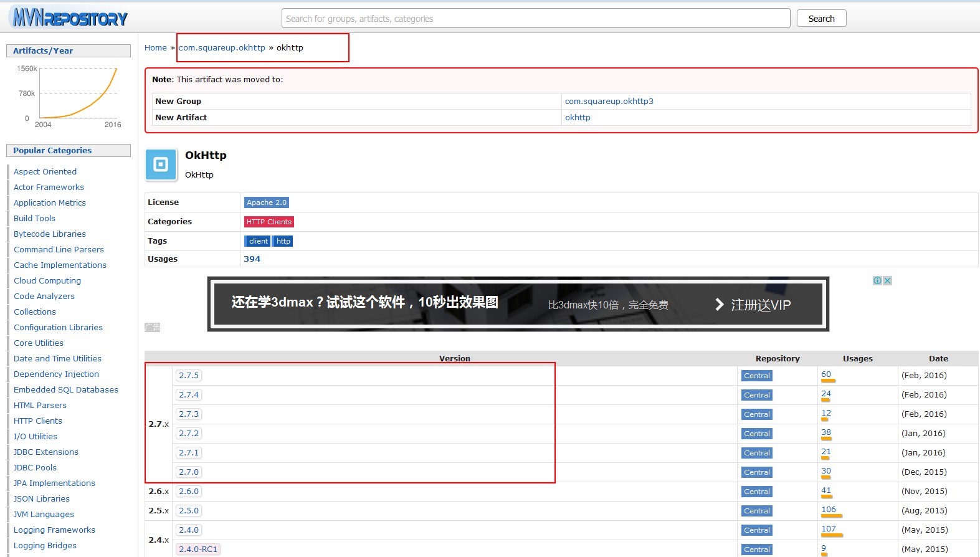Select the client tag
This screenshot has height=557, width=980.
258,241
